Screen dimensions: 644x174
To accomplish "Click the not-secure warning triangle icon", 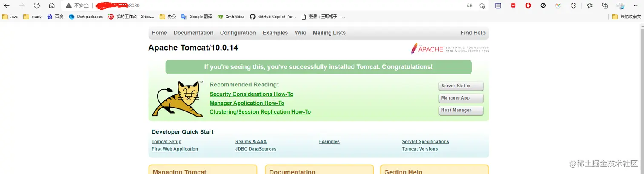I will pos(68,6).
